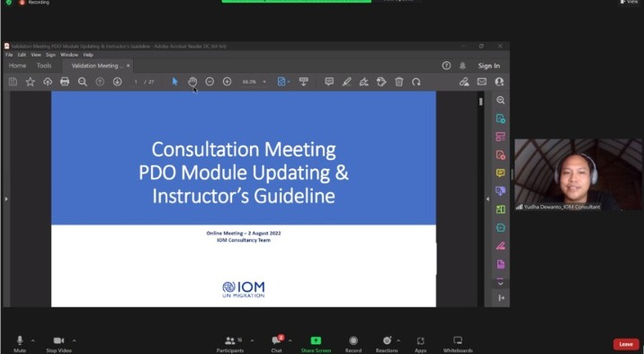644x354 pixels.
Task: Mute the microphone in Zoom
Action: (x=20, y=344)
